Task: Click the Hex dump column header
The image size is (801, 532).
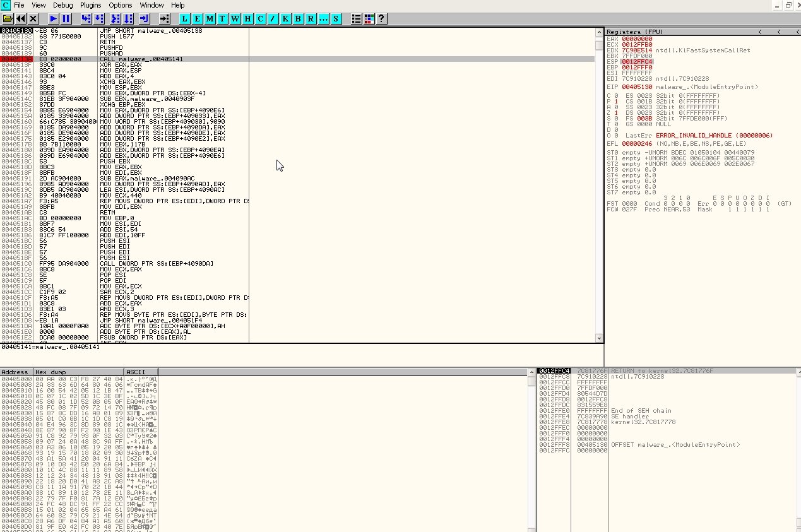Action: [79, 372]
